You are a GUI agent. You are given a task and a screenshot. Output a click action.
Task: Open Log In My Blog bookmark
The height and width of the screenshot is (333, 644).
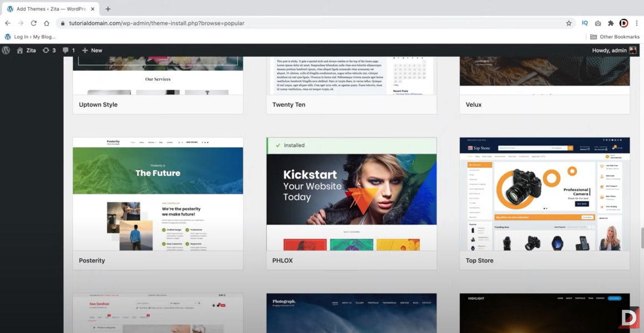[30, 37]
